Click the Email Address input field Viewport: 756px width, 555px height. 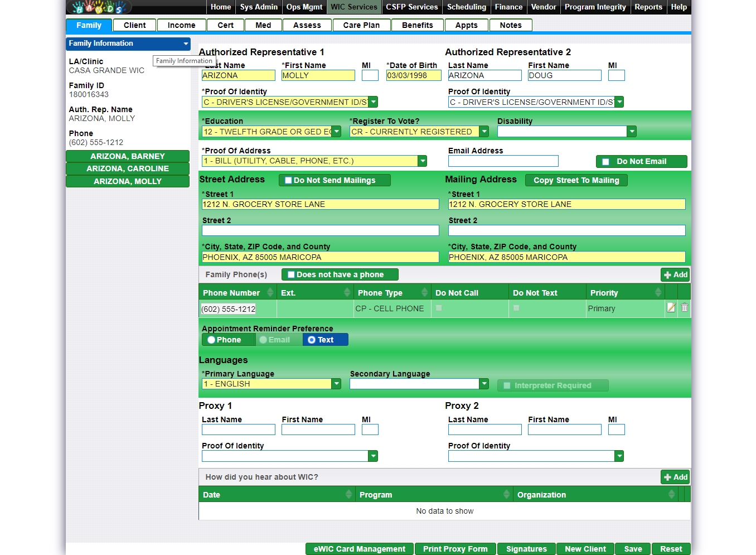pos(503,161)
